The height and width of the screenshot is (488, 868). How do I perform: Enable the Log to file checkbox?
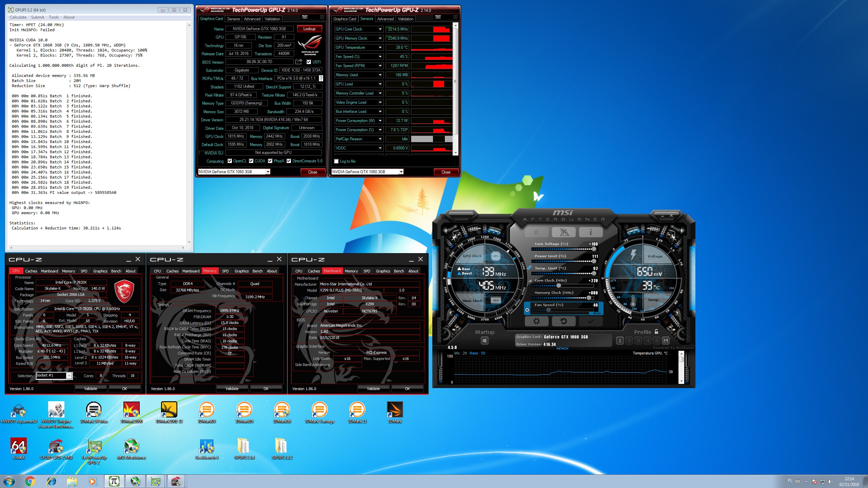(336, 161)
